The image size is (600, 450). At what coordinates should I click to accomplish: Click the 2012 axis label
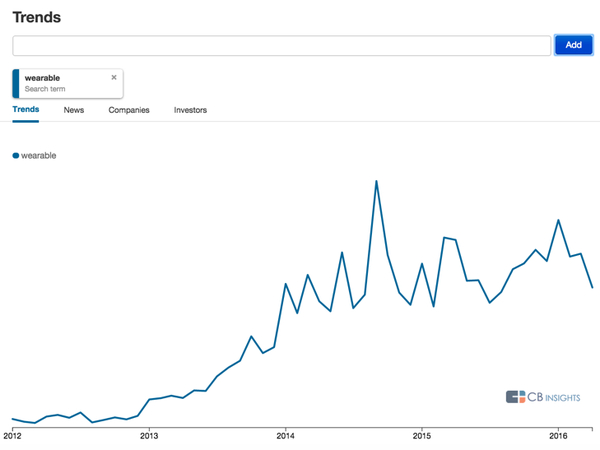click(x=13, y=436)
